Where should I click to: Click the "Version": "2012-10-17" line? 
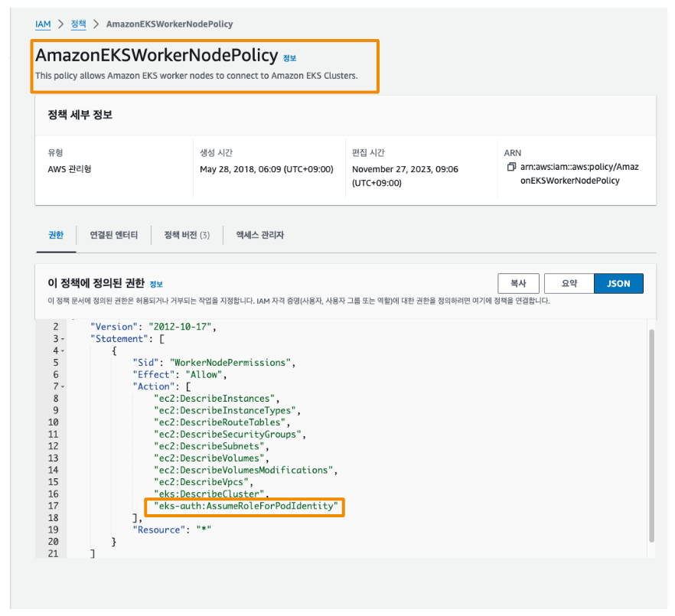point(153,328)
